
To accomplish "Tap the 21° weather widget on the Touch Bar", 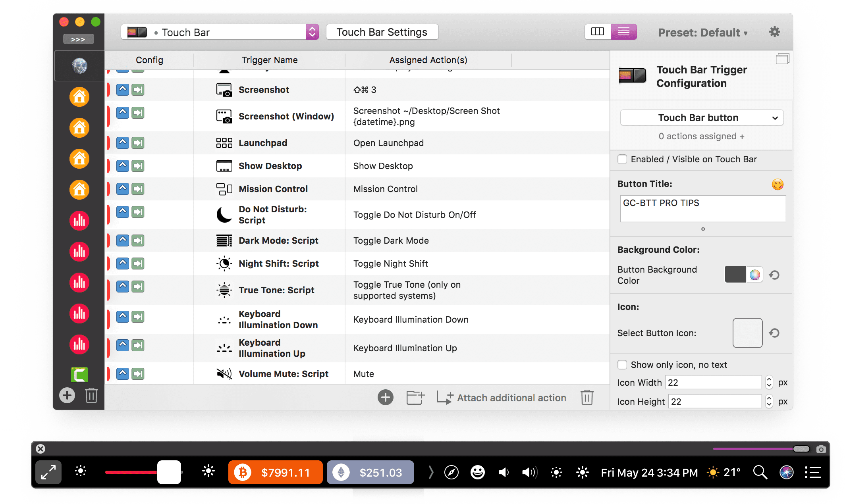I will (x=724, y=472).
